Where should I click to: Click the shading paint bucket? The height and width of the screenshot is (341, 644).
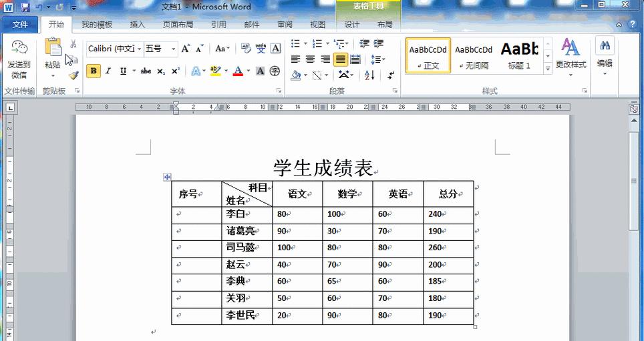click(296, 75)
